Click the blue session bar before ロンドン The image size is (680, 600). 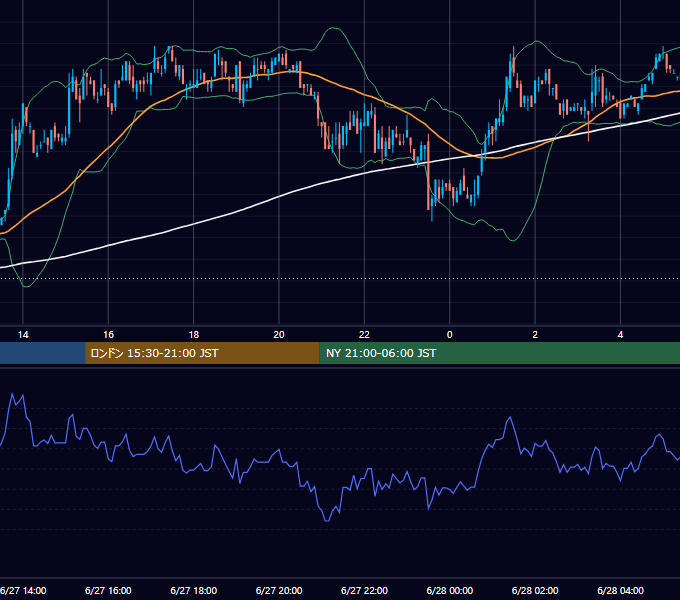[42, 353]
